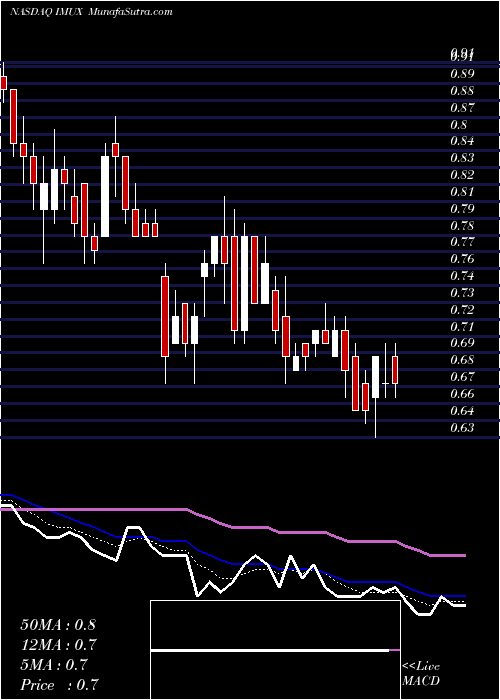Click the 0.77 price axis label
The height and width of the screenshot is (700, 500).
[x=461, y=242]
